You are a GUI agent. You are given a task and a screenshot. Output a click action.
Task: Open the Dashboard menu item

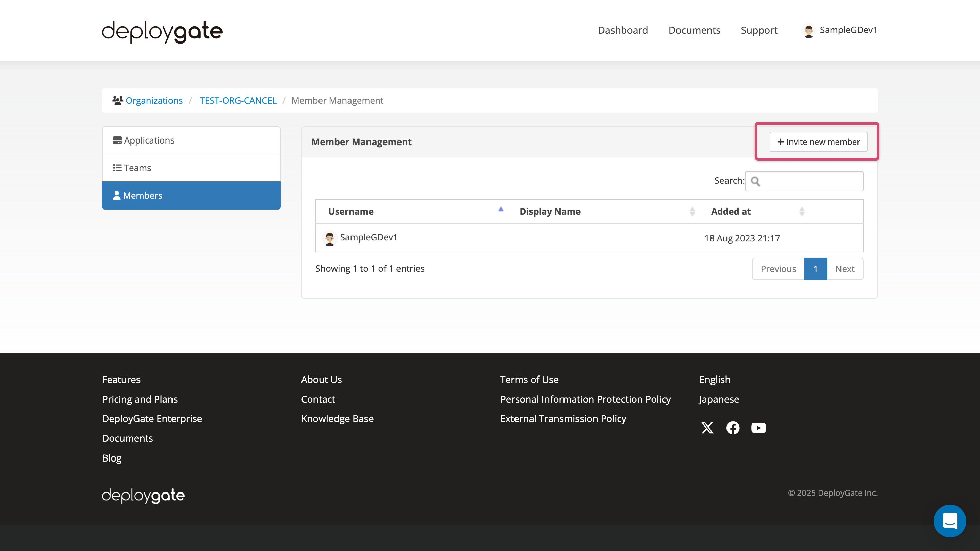point(623,30)
